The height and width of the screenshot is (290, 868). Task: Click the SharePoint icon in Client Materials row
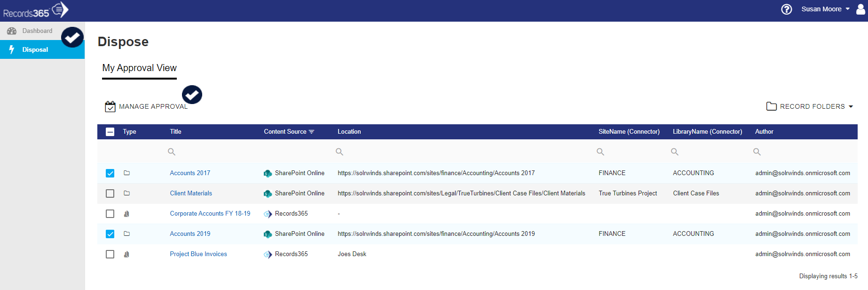[268, 193]
